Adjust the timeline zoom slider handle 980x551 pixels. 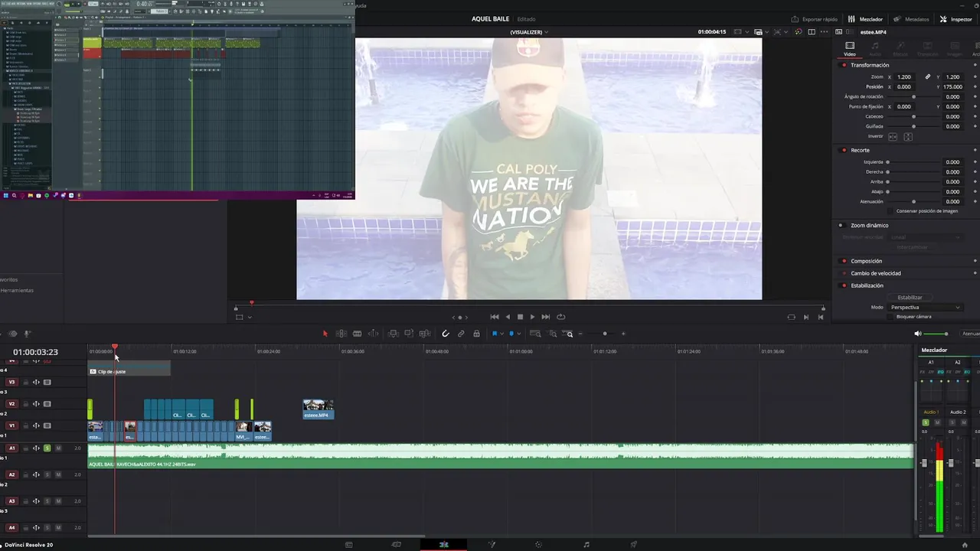tap(605, 334)
